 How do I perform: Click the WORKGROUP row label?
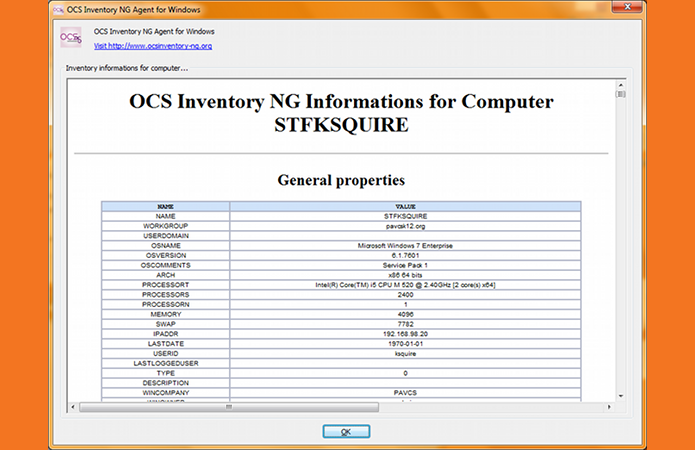(165, 226)
